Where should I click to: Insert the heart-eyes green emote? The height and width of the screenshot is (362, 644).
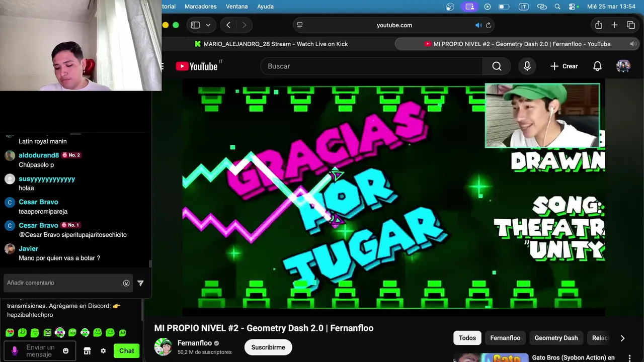10,332
